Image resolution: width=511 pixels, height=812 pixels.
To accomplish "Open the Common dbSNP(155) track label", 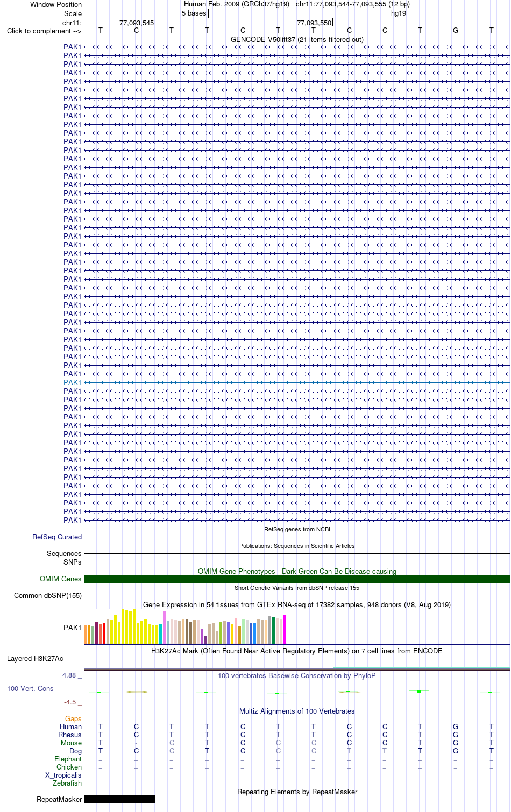I will (48, 595).
